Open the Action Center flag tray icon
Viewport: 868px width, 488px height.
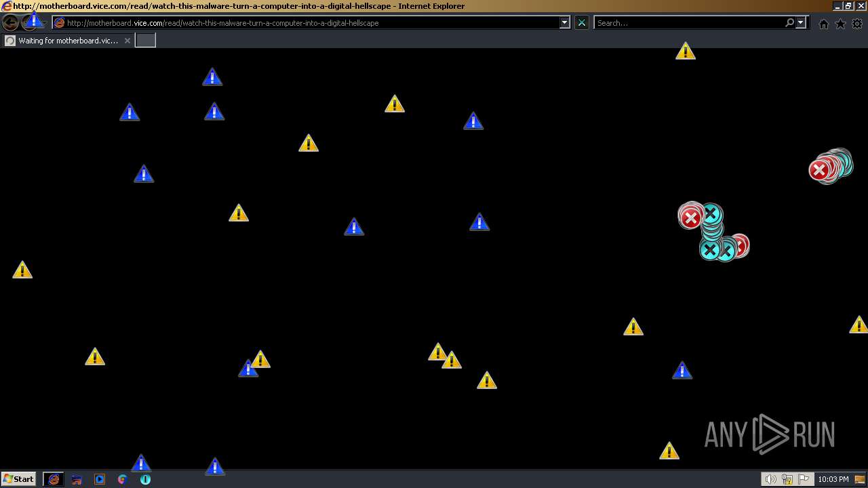[x=804, y=479]
